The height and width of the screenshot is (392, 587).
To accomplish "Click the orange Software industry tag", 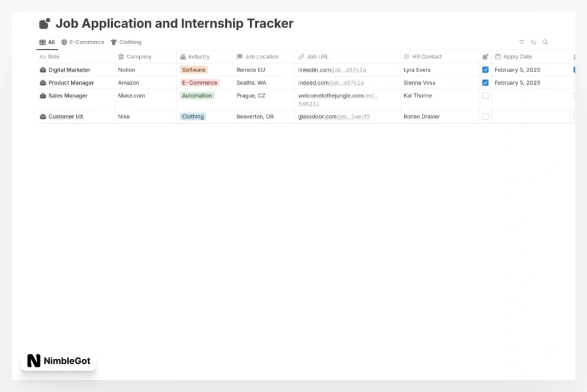I will click(194, 70).
